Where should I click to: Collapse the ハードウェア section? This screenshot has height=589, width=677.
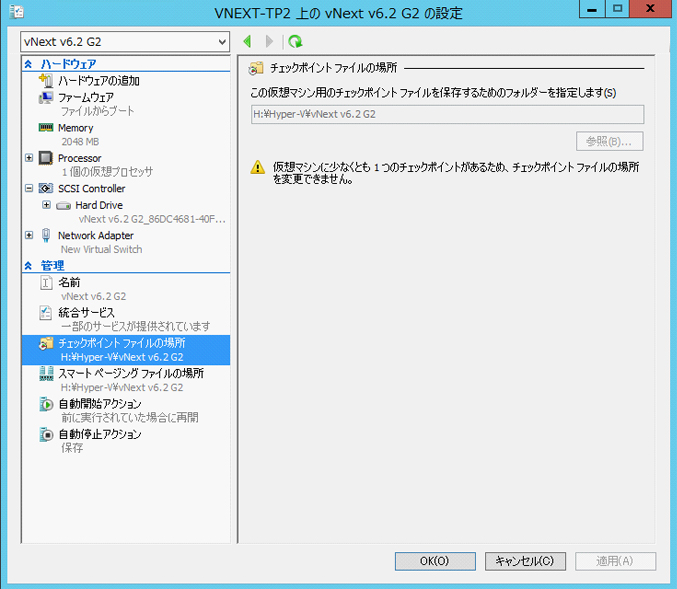[x=28, y=64]
